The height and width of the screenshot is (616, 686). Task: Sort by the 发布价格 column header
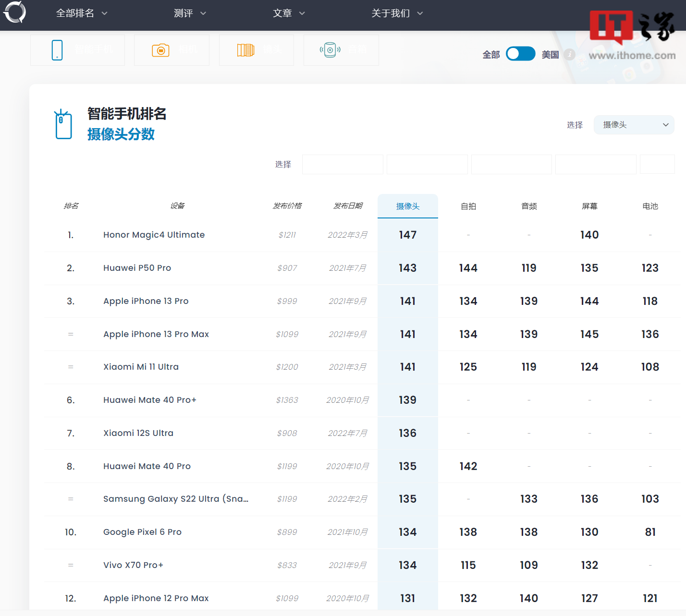[287, 205]
